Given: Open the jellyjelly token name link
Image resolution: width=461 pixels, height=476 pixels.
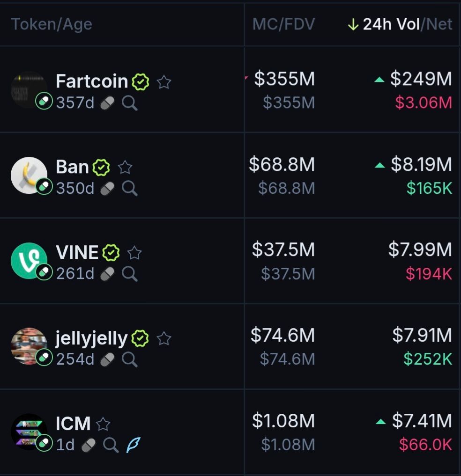Looking at the screenshot, I should tap(91, 338).
